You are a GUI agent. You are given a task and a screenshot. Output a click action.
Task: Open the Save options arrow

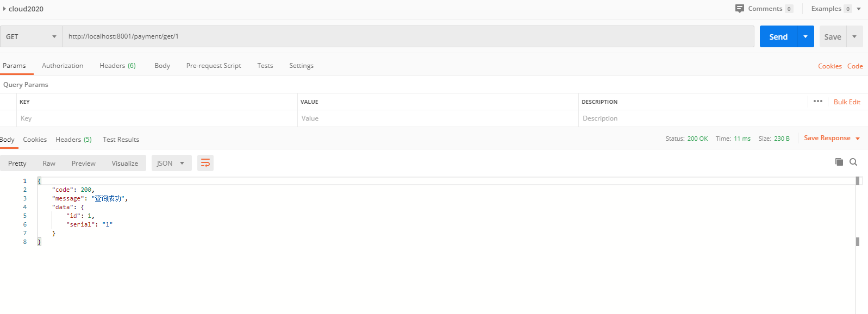[854, 36]
